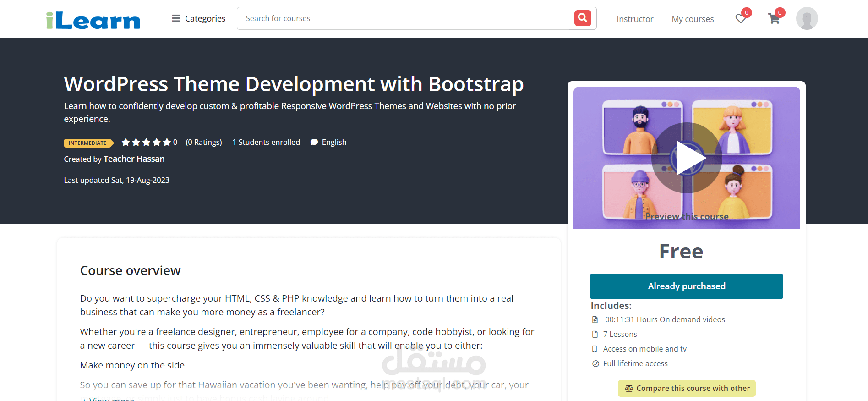Click the Already purchased button

(x=686, y=286)
